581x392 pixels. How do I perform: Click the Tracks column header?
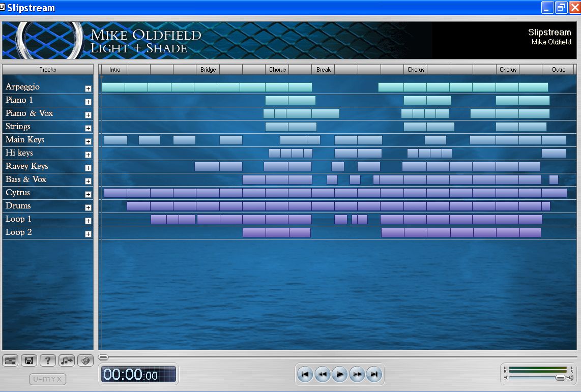point(48,70)
